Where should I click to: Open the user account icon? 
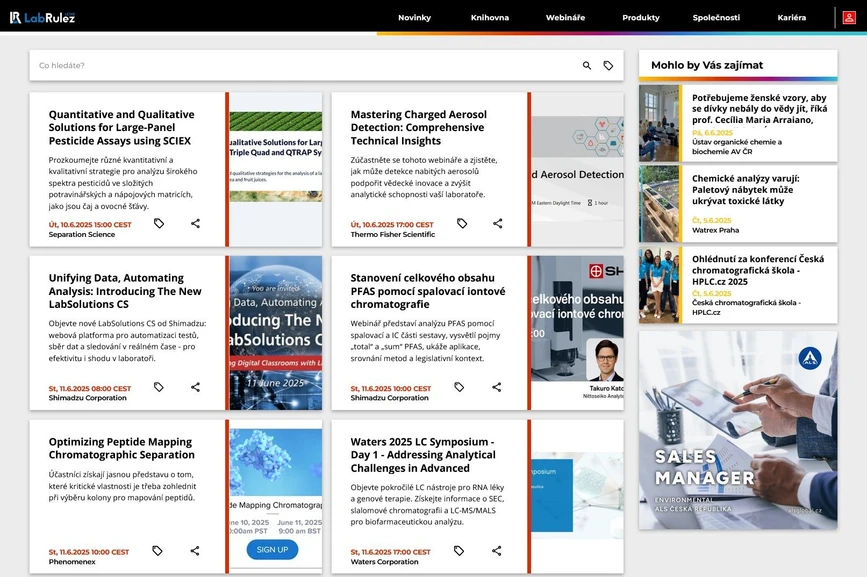pos(849,18)
